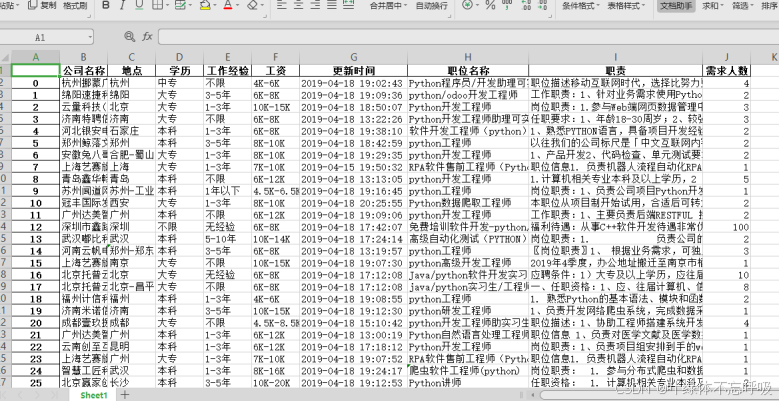Select the cell showing 100 in 需求人数
The width and height of the screenshot is (779, 402).
(726, 227)
